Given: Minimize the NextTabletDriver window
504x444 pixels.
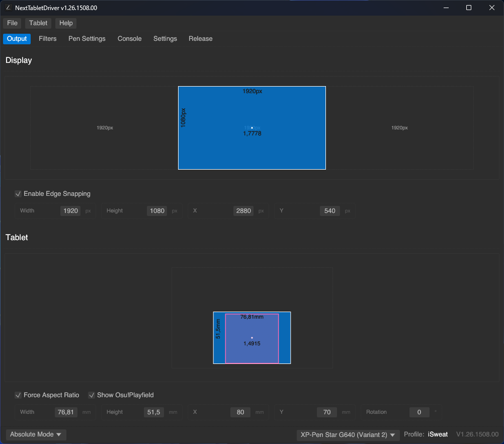Looking at the screenshot, I should (x=446, y=8).
